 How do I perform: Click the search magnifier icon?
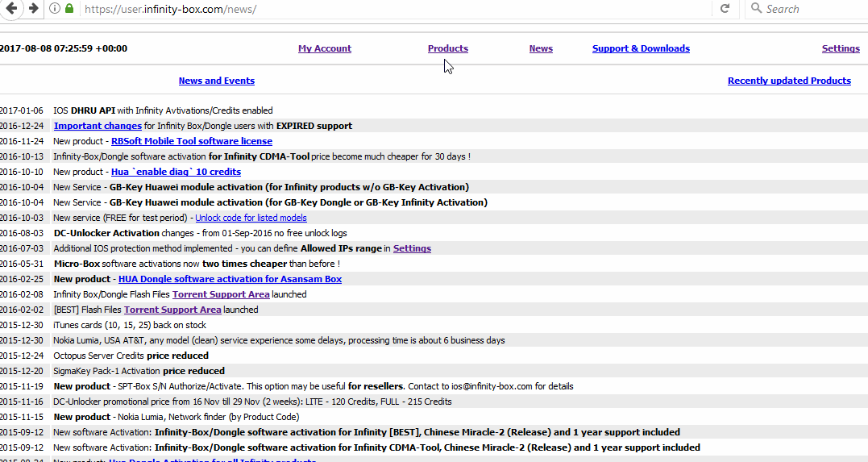click(756, 9)
